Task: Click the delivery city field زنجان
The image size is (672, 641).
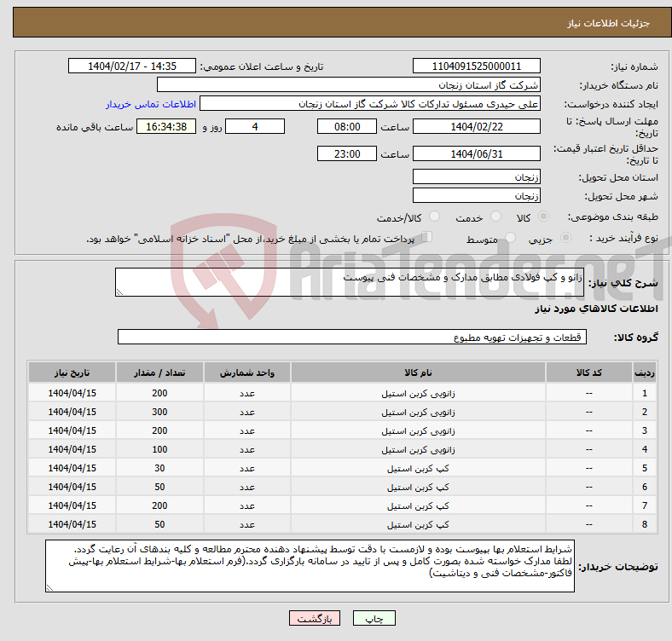Action: click(x=476, y=195)
